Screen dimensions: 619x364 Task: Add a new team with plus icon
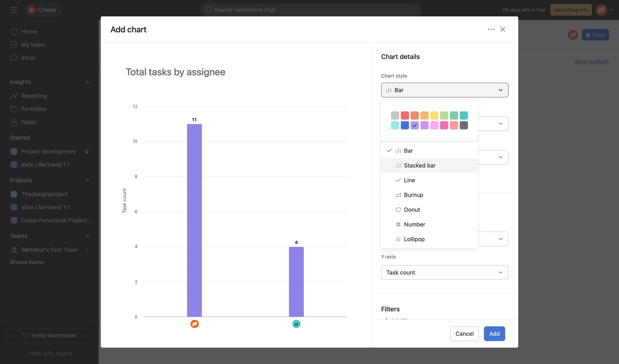tap(88, 236)
